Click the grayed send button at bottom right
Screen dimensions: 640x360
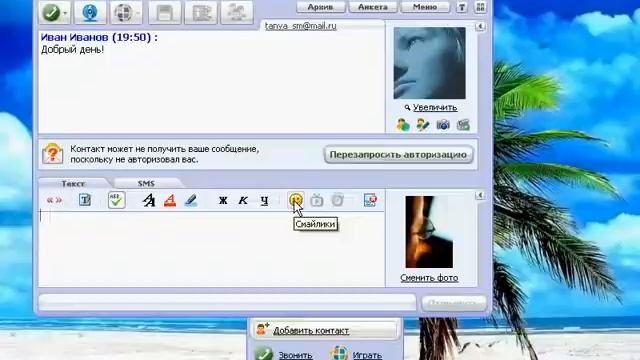[453, 303]
